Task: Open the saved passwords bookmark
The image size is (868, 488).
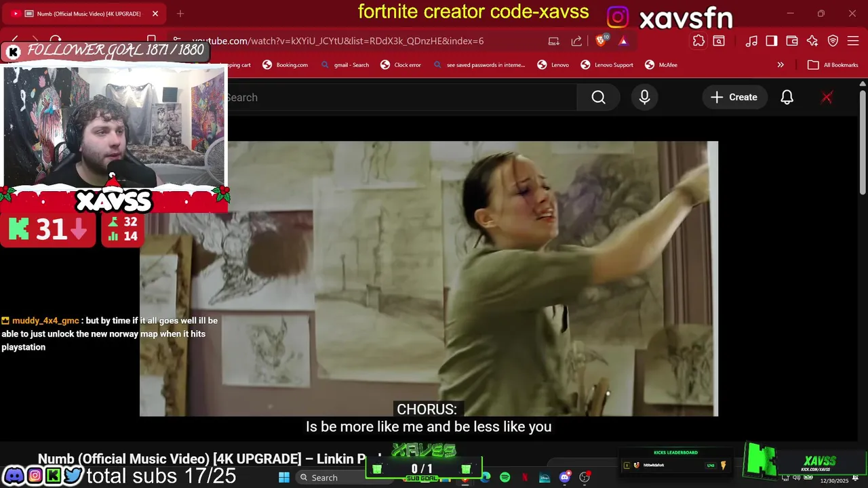Action: pyautogui.click(x=479, y=65)
